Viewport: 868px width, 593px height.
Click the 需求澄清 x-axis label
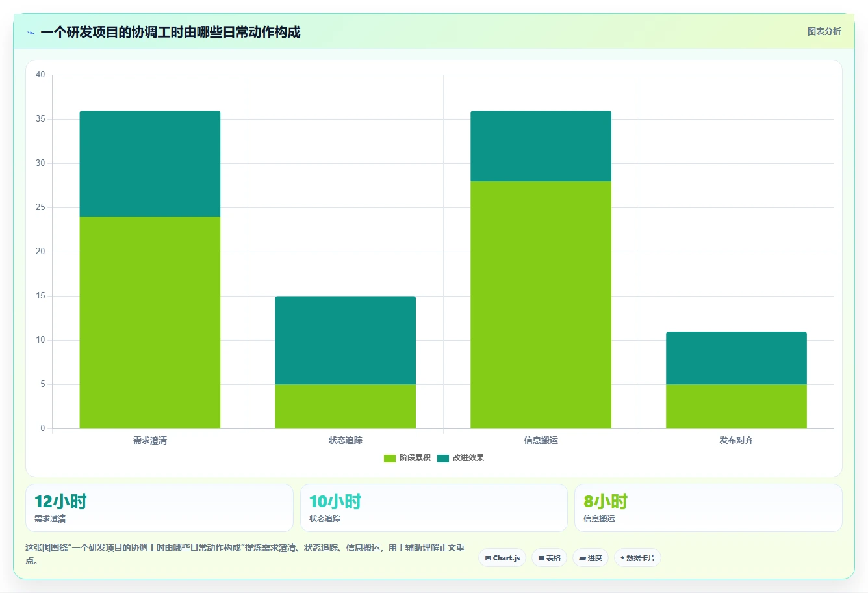click(150, 440)
